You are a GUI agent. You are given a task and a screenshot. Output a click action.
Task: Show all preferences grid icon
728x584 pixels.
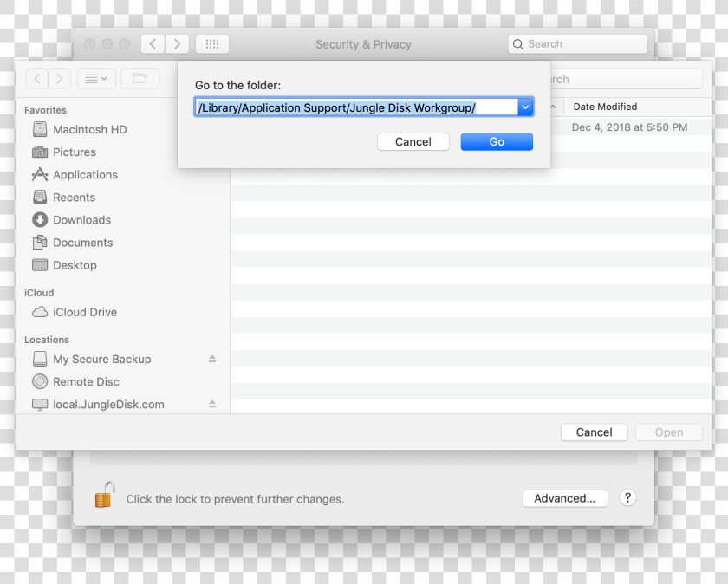click(x=212, y=44)
